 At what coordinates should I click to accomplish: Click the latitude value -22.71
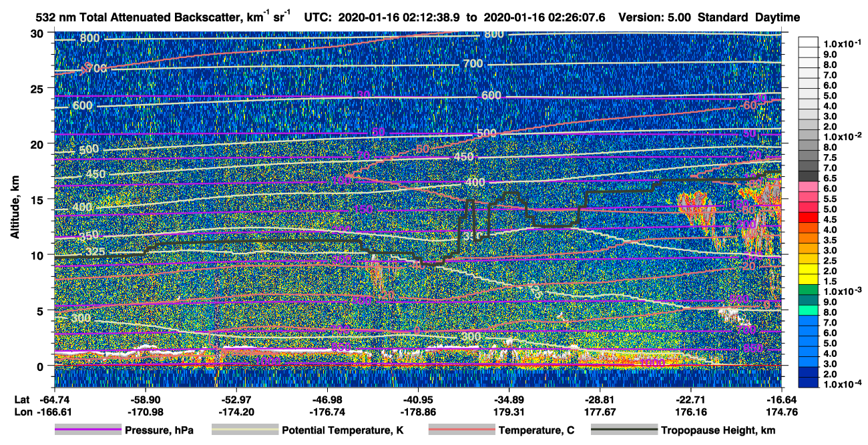(x=692, y=399)
